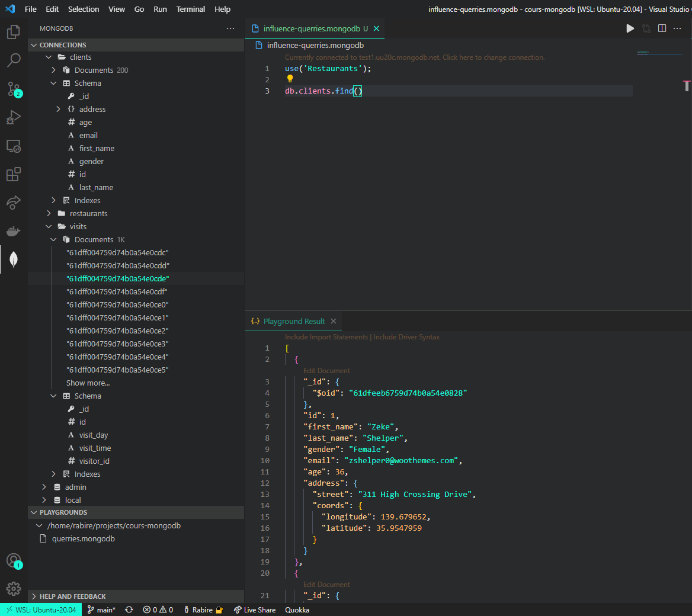This screenshot has width=692, height=616.
Task: Open the Accounts menu
Action: 14,561
